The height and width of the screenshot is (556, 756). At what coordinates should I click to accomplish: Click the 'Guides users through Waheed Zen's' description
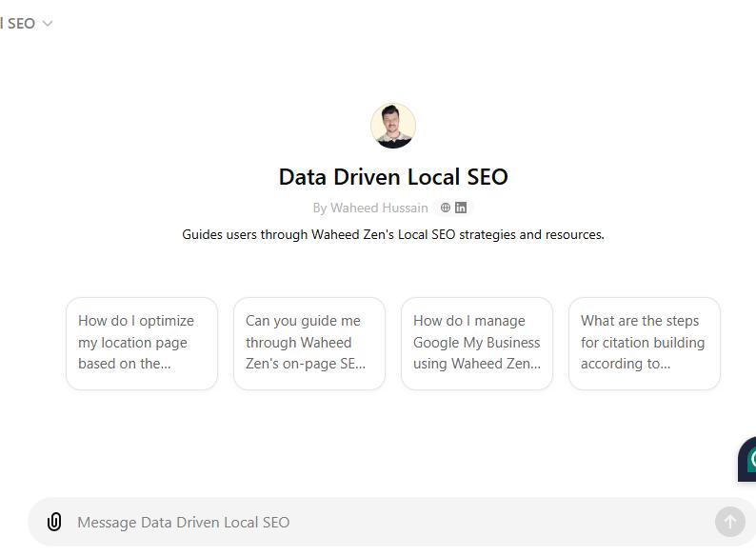pyautogui.click(x=393, y=234)
